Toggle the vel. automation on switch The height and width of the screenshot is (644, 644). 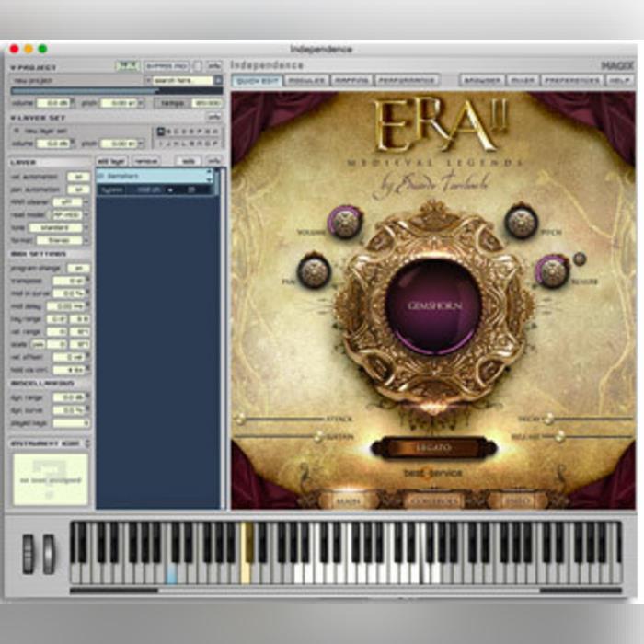[78, 176]
